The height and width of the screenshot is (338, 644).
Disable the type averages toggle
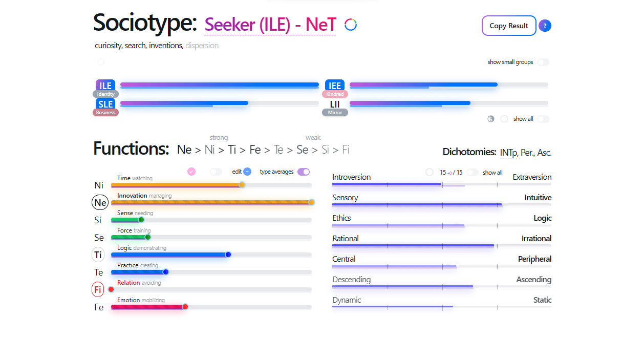[304, 172]
